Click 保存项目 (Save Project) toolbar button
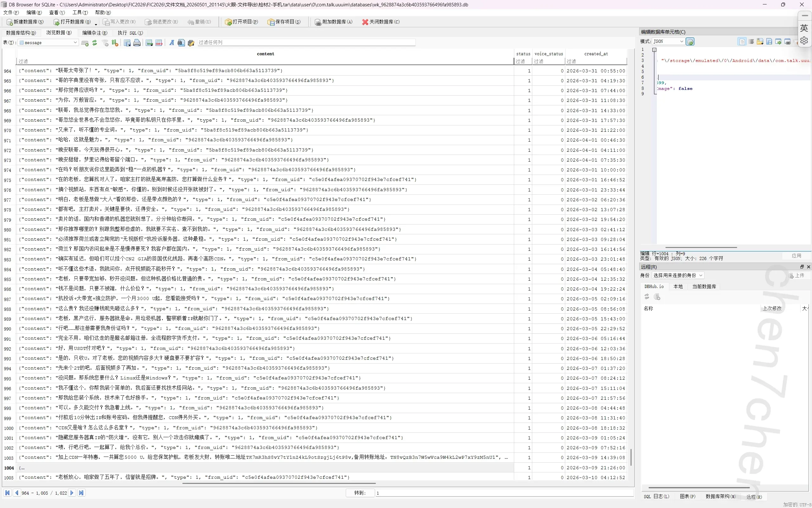 [x=284, y=22]
